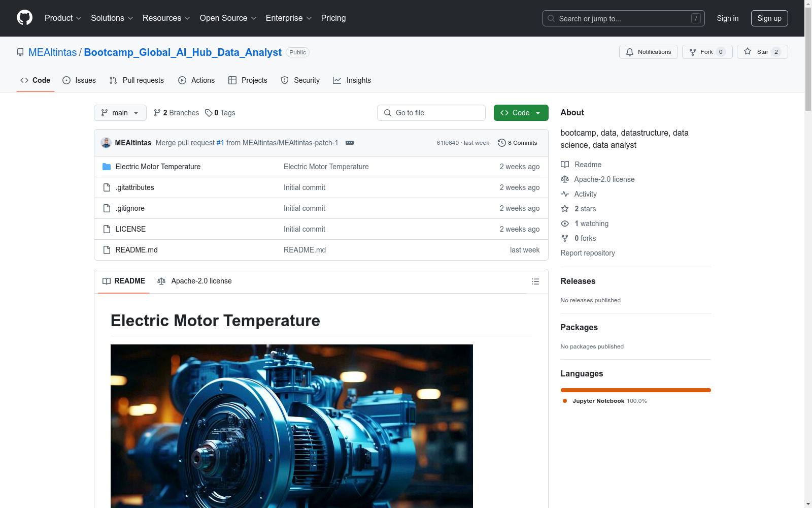The image size is (812, 508).
Task: Open the .gitignore file
Action: 130,208
